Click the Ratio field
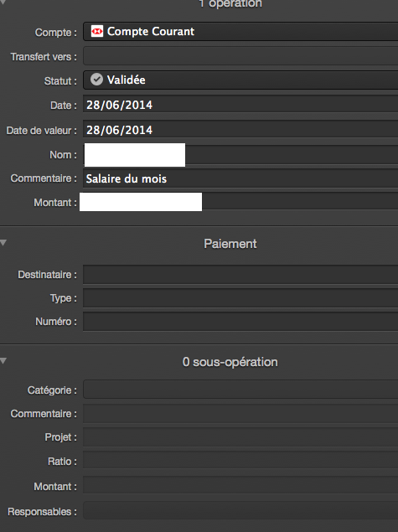 tap(240, 461)
